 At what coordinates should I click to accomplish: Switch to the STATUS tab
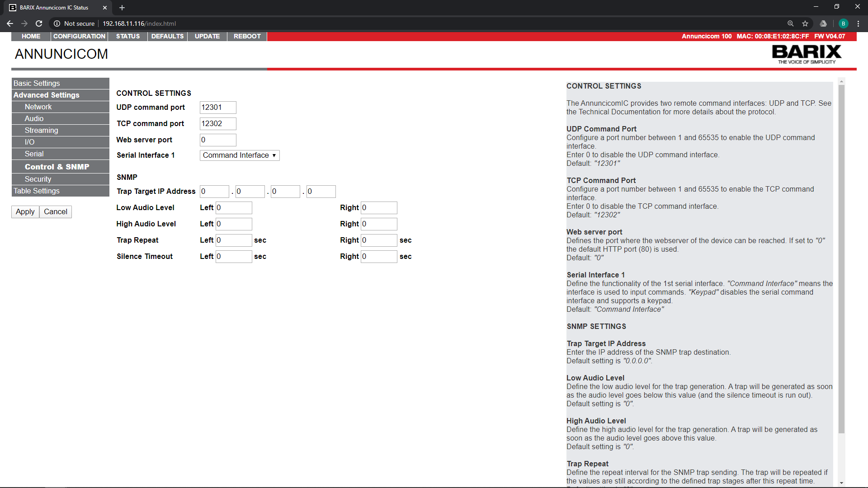pyautogui.click(x=127, y=36)
